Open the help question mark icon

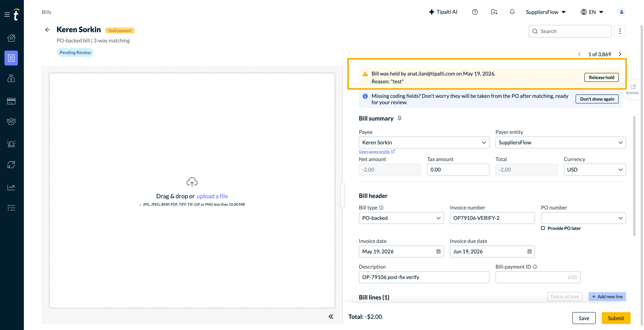[475, 12]
